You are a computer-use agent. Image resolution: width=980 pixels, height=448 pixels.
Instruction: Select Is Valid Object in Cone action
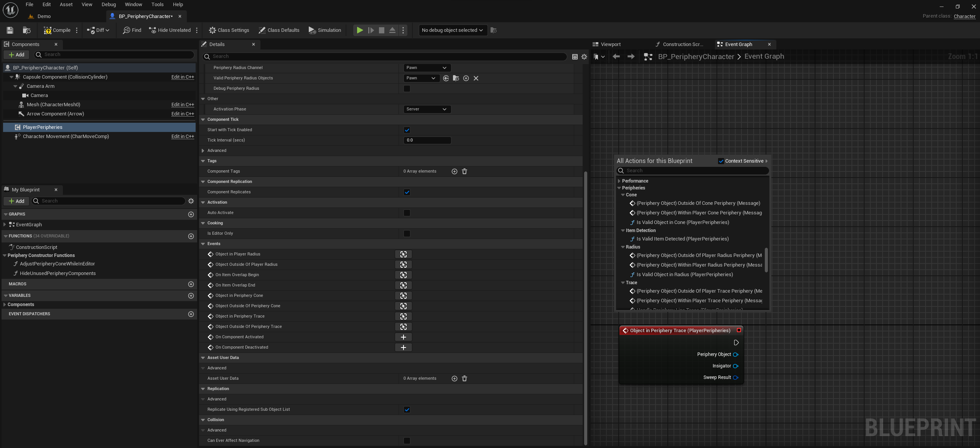click(x=683, y=222)
